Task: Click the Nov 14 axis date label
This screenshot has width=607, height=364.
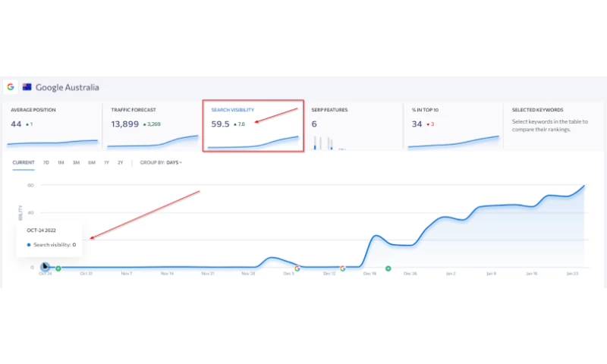Action: coord(167,274)
